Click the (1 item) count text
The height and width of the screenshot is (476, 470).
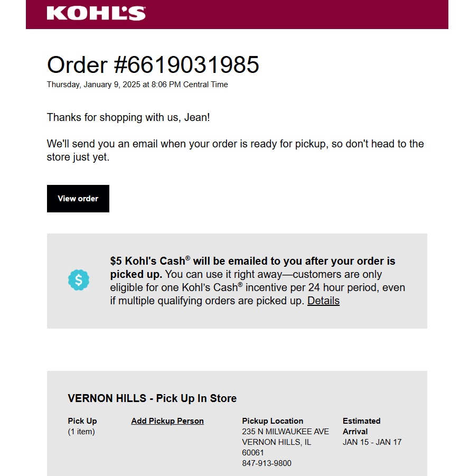click(x=81, y=432)
